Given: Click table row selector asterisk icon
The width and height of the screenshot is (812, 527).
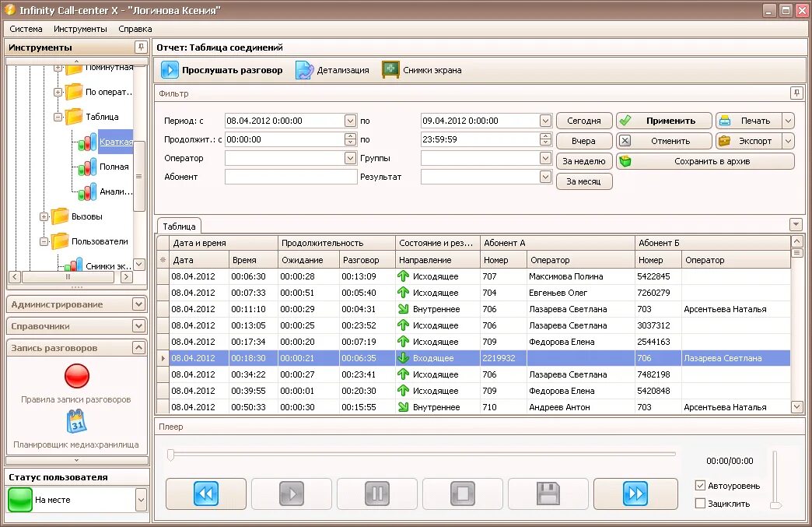Looking at the screenshot, I should [x=163, y=260].
